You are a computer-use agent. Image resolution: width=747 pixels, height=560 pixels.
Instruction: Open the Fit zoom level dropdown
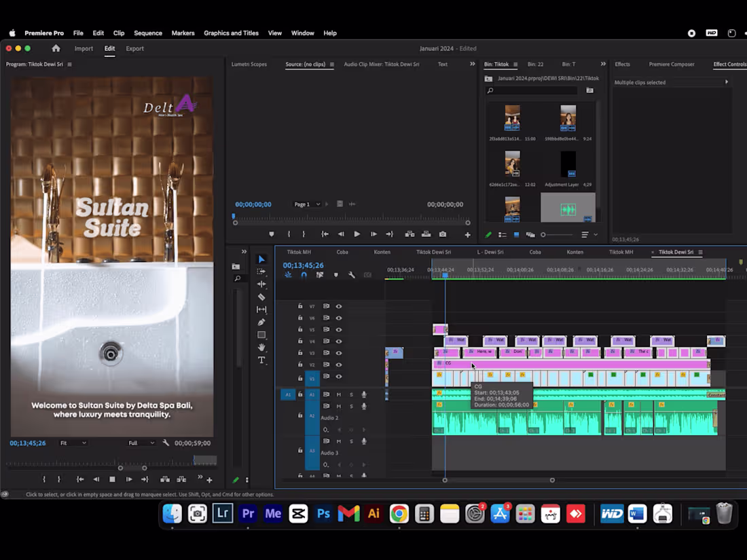(x=73, y=443)
